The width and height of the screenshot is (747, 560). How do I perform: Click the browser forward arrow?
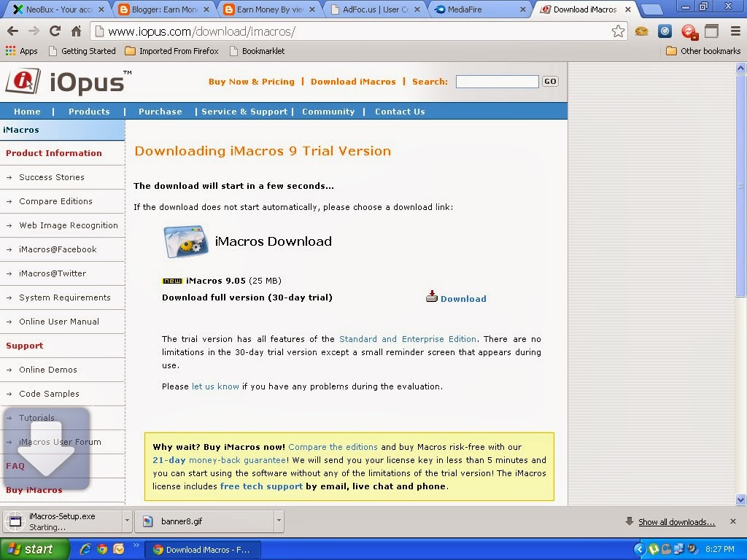tap(34, 31)
